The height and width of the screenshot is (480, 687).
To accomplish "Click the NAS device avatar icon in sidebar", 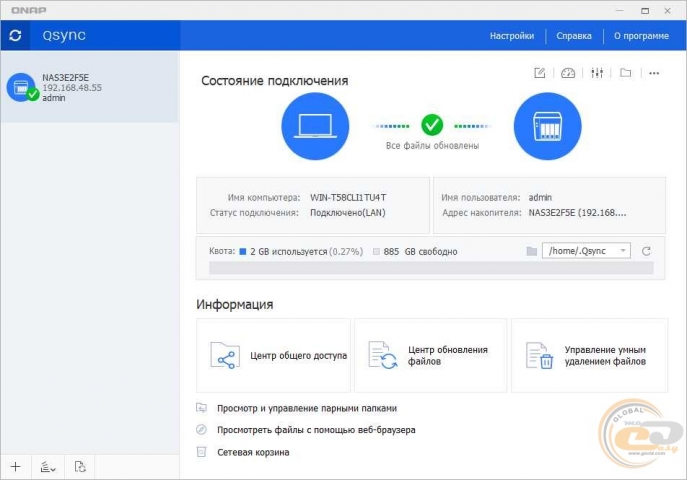I will point(21,88).
